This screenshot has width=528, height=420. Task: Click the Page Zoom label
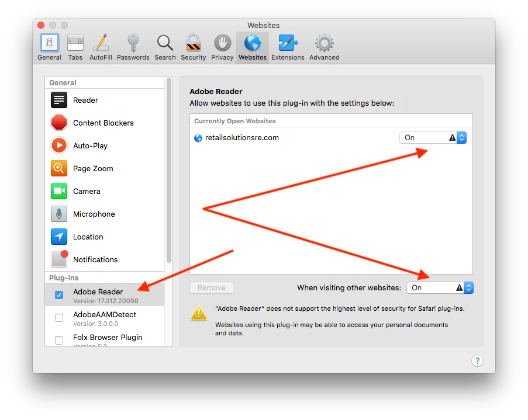pos(94,169)
